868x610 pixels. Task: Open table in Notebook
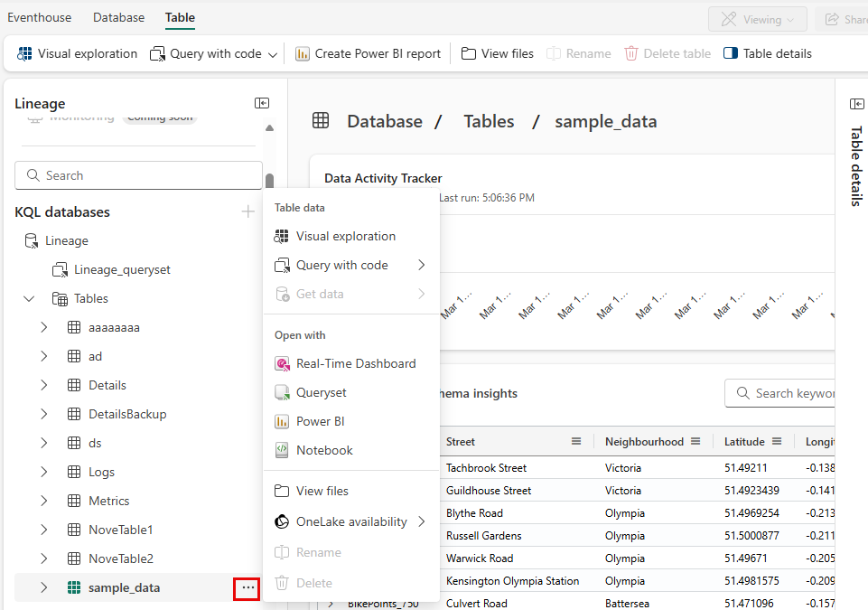(x=324, y=450)
